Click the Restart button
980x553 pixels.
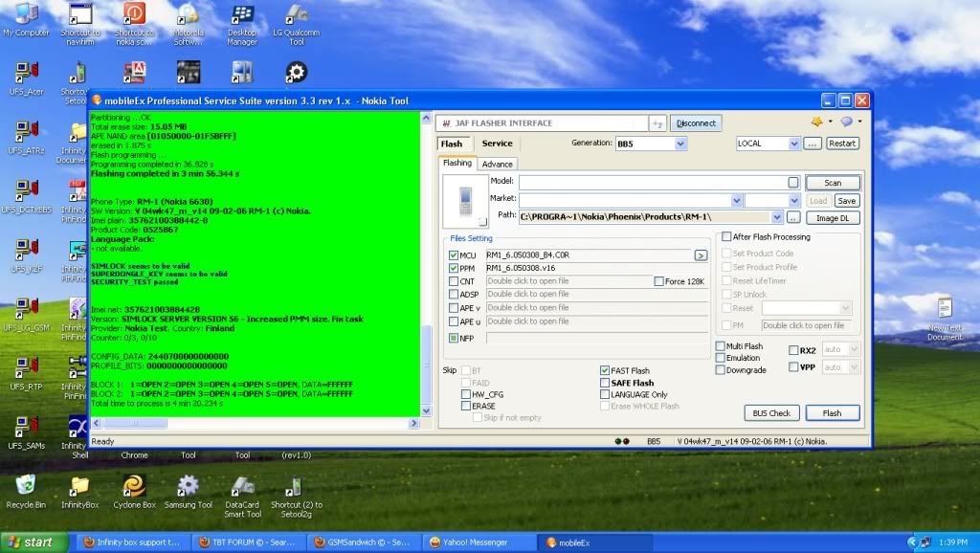point(842,144)
